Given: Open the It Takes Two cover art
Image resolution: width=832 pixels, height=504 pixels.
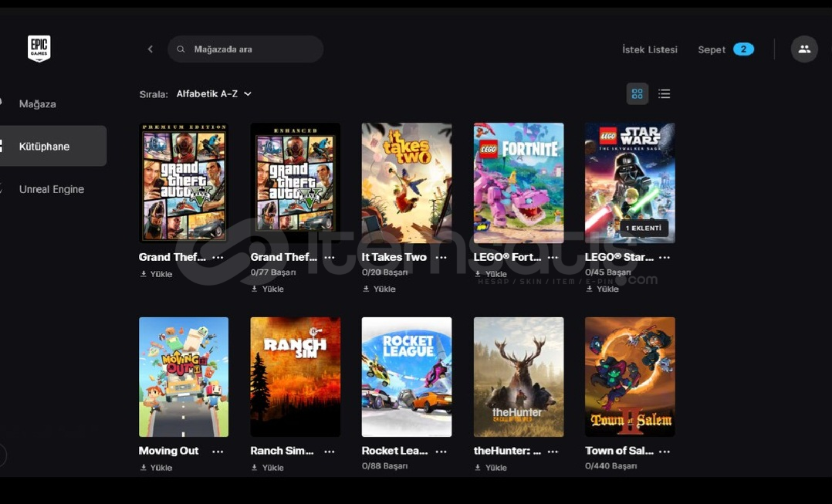Looking at the screenshot, I should pyautogui.click(x=407, y=183).
